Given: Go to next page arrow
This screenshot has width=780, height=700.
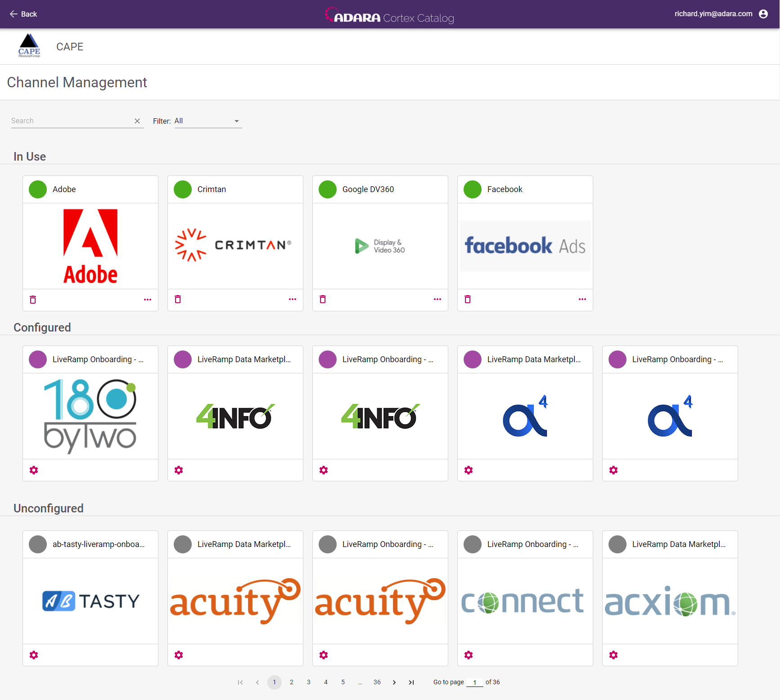Looking at the screenshot, I should tap(394, 682).
